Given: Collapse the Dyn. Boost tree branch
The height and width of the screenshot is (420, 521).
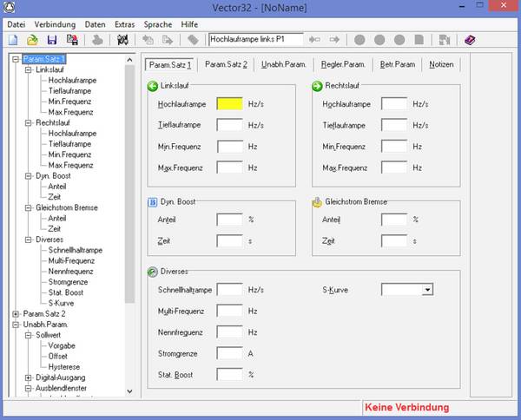Looking at the screenshot, I should click(x=29, y=176).
